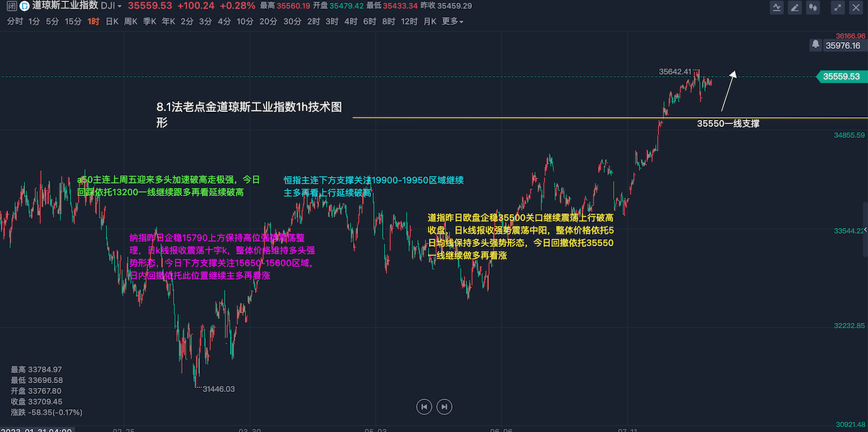Image resolution: width=868 pixels, height=432 pixels.
Task: Choose the 周K weekly timeframe
Action: pos(131,22)
